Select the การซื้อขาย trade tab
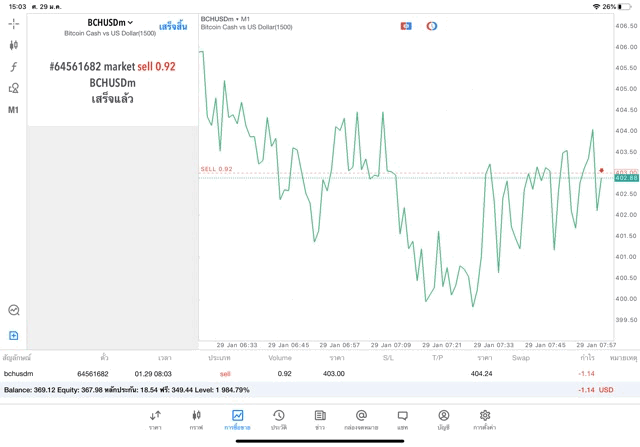640x447 pixels. point(237,420)
